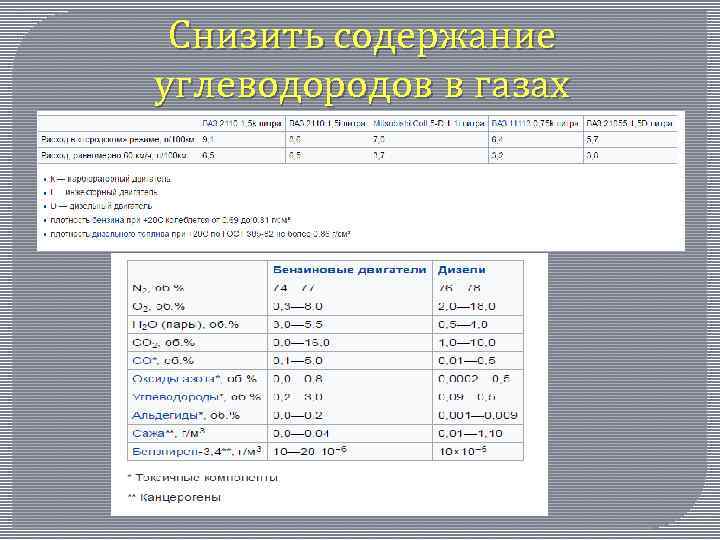Open the 'Углеводороды' link

177,397
